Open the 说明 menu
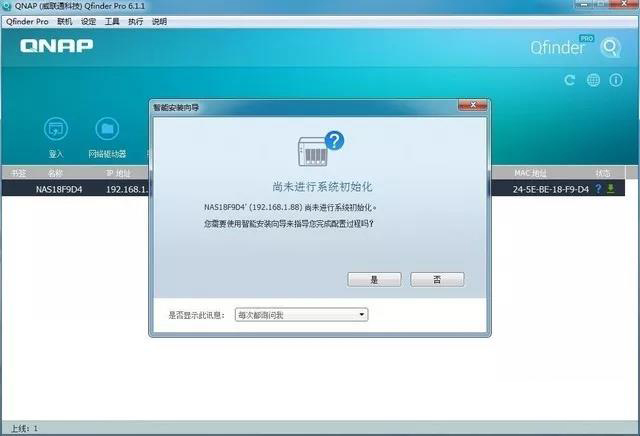Screen dimensions: 640x436 point(159,22)
